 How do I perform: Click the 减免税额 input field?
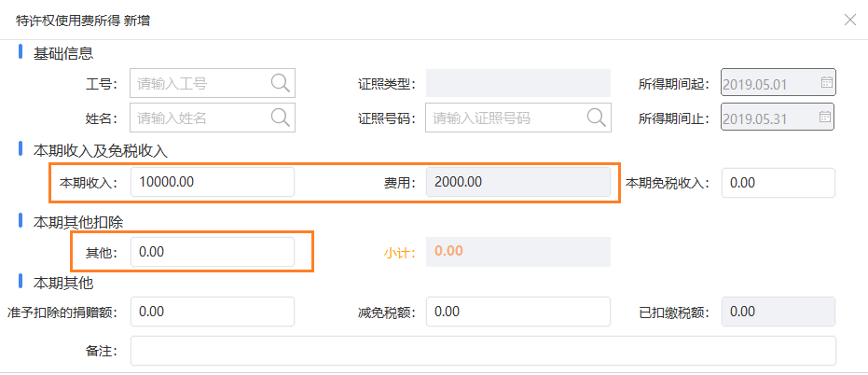click(x=518, y=312)
